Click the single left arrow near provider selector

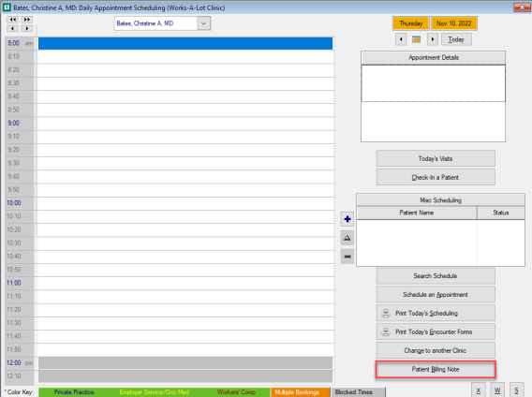(12, 28)
